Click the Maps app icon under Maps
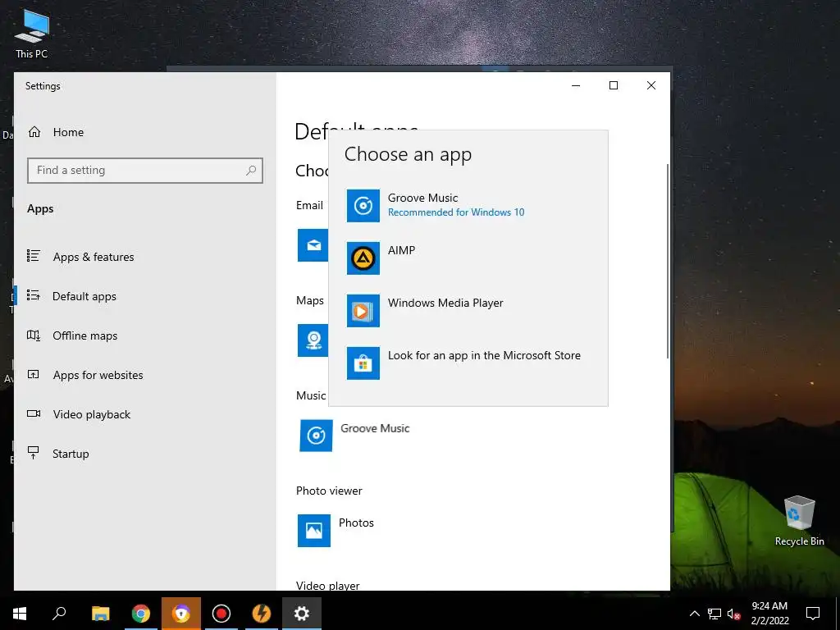This screenshot has width=840, height=630. point(313,340)
